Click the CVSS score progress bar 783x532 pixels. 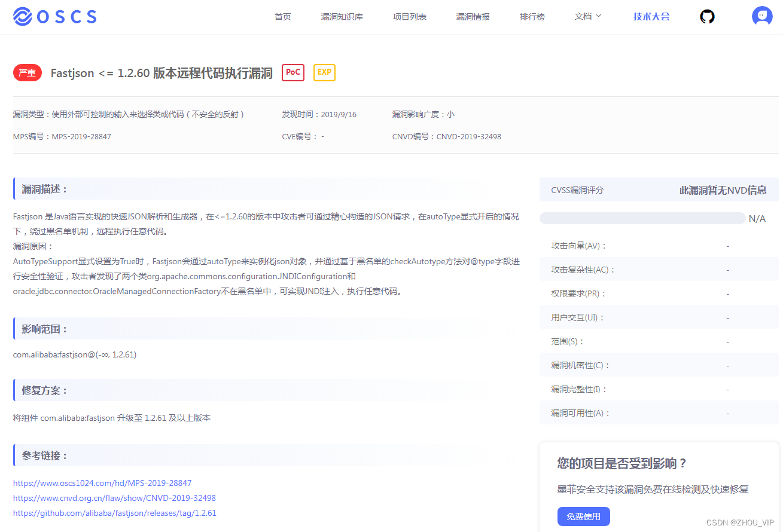point(642,218)
